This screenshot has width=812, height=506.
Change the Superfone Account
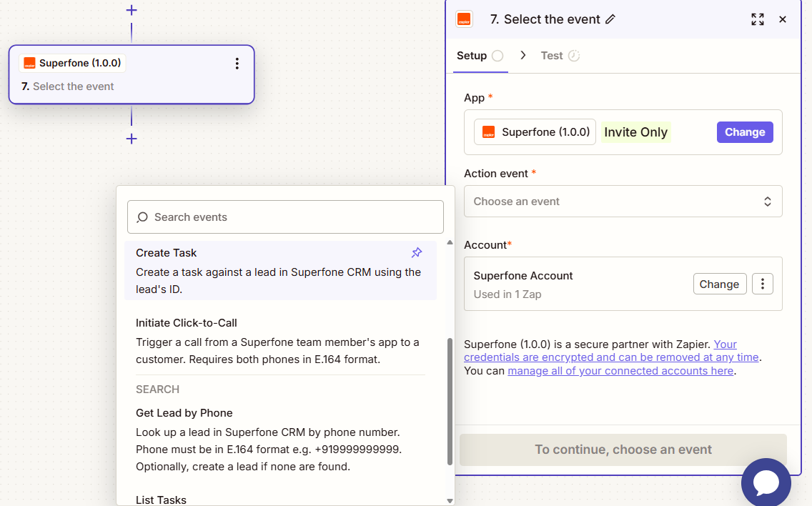tap(720, 284)
